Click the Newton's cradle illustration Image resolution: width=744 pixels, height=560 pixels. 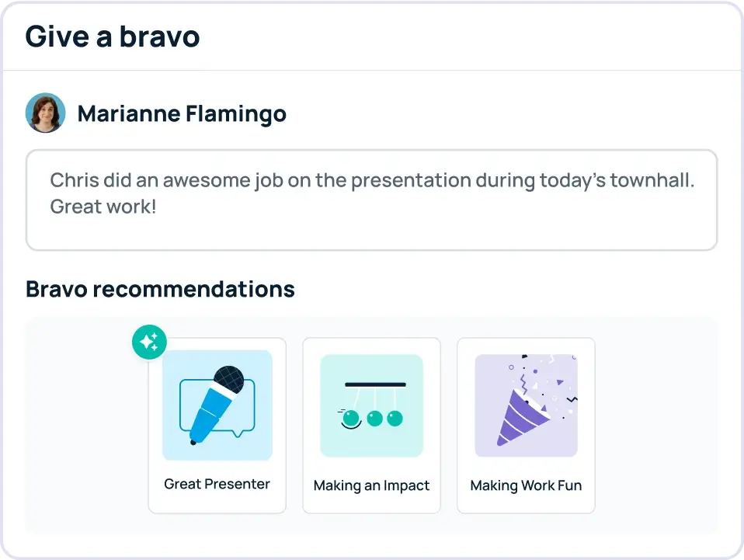click(371, 405)
